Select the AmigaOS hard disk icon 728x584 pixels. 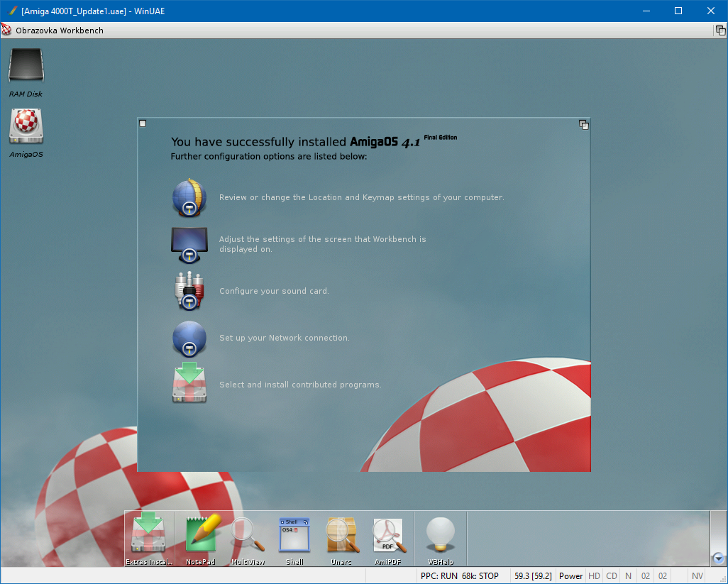pyautogui.click(x=26, y=126)
